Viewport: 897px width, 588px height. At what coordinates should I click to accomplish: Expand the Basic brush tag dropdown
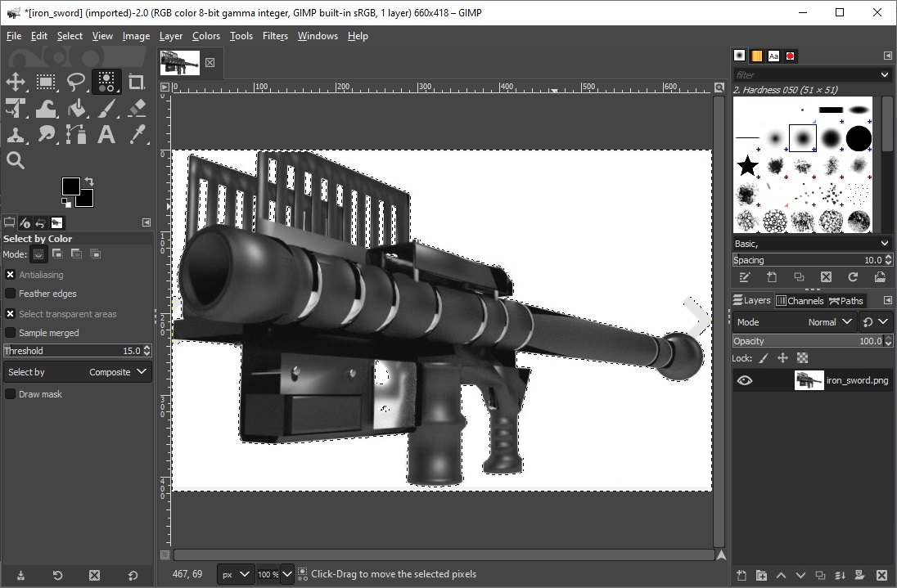pyautogui.click(x=811, y=244)
